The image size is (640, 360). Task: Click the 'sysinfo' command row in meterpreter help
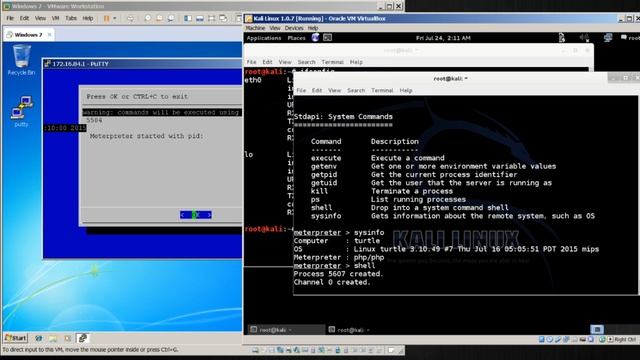click(x=453, y=216)
